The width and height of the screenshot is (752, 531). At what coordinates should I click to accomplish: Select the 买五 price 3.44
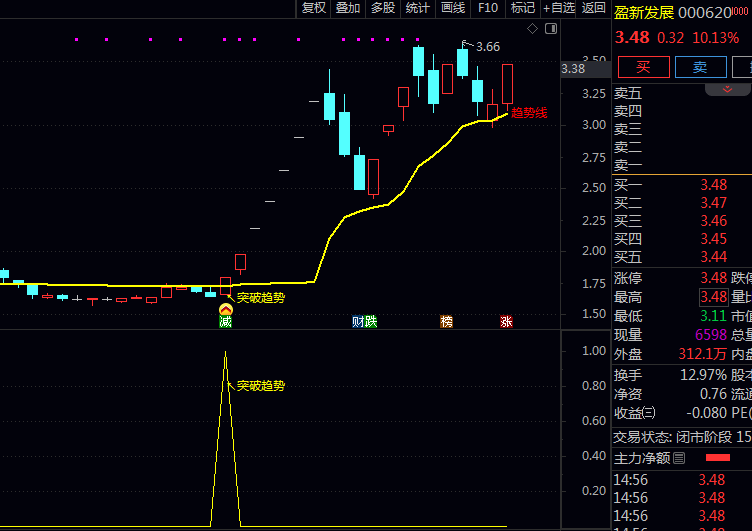[713, 257]
